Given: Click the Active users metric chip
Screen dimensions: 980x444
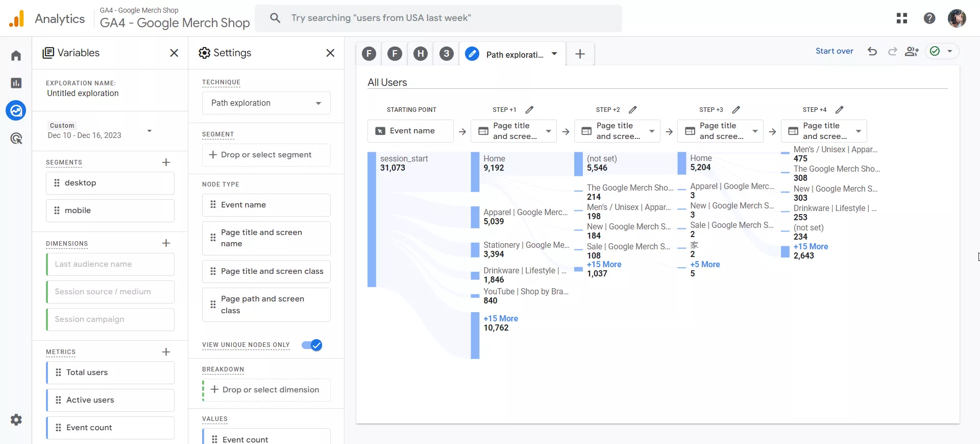Looking at the screenshot, I should pyautogui.click(x=110, y=400).
